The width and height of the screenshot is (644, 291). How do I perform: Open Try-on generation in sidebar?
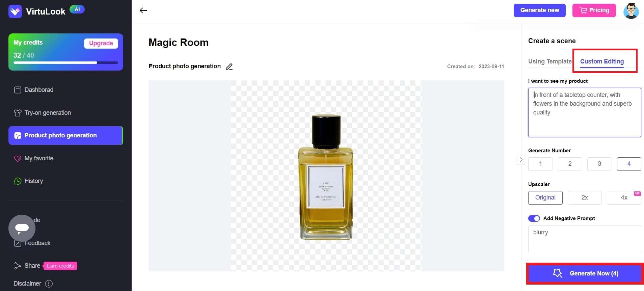point(42,113)
